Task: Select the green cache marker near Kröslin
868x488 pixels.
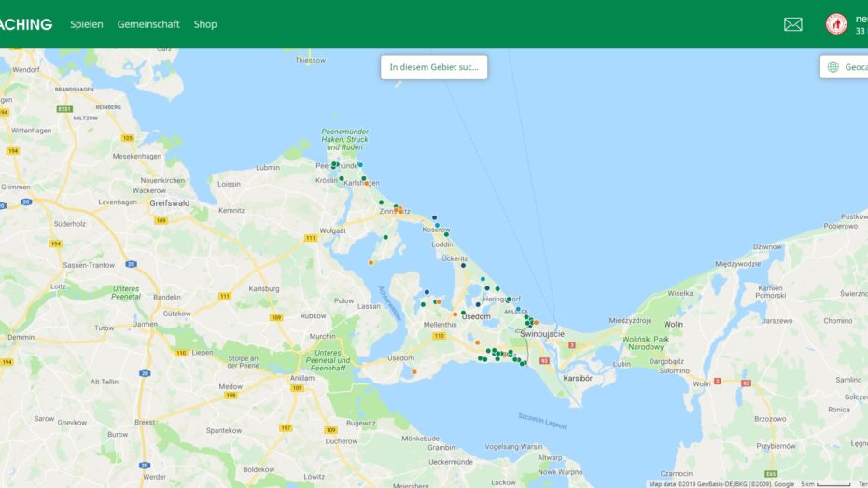Action: tap(342, 179)
